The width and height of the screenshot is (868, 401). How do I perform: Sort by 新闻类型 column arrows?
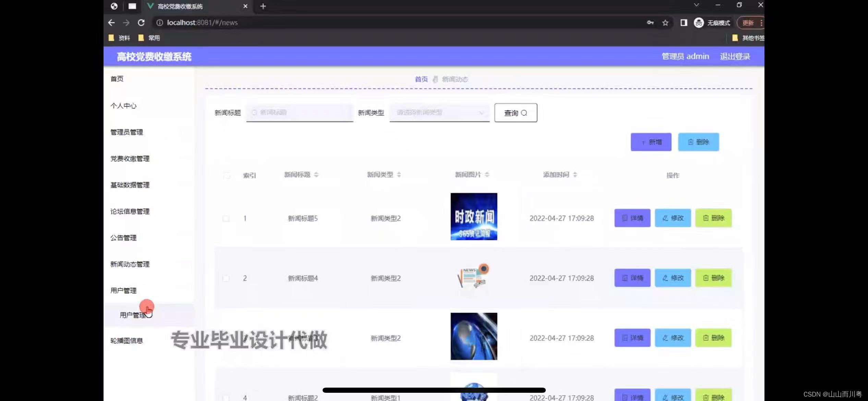click(399, 175)
